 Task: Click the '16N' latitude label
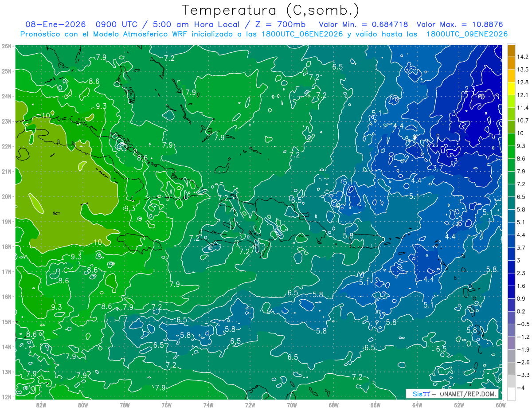[x=6, y=297]
